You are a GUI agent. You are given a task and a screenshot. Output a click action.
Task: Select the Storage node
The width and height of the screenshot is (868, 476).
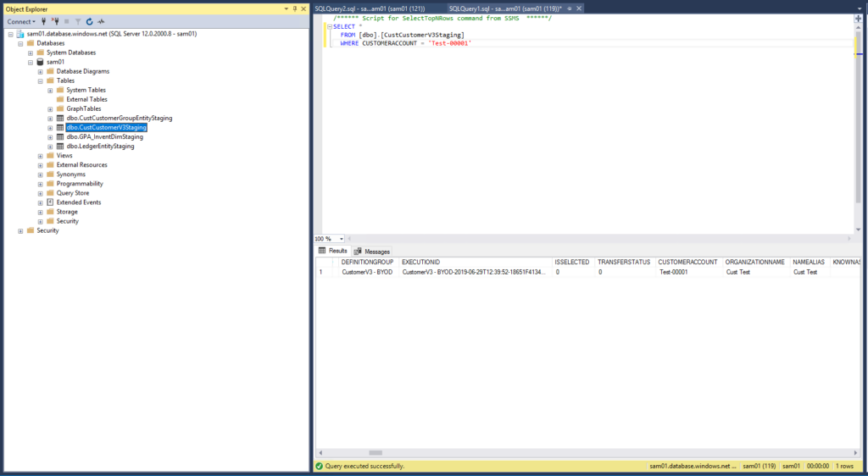[67, 212]
